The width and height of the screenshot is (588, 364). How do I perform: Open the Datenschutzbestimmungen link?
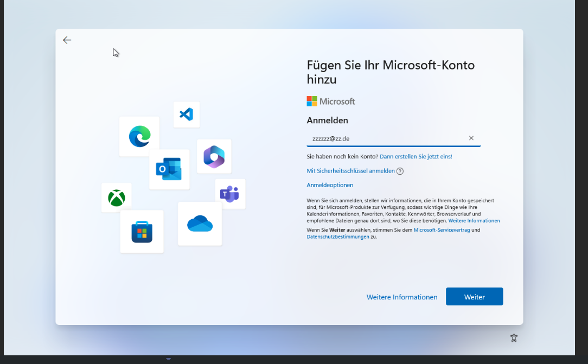[338, 237]
